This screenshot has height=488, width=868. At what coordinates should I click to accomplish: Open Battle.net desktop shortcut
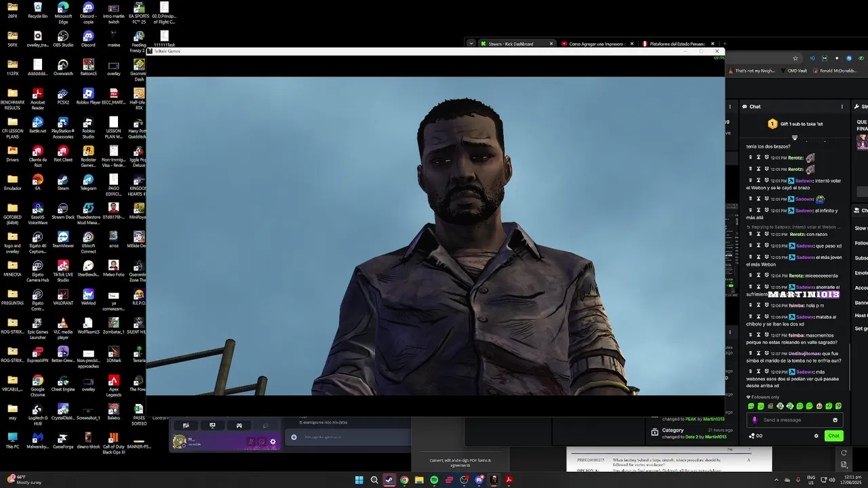38,125
